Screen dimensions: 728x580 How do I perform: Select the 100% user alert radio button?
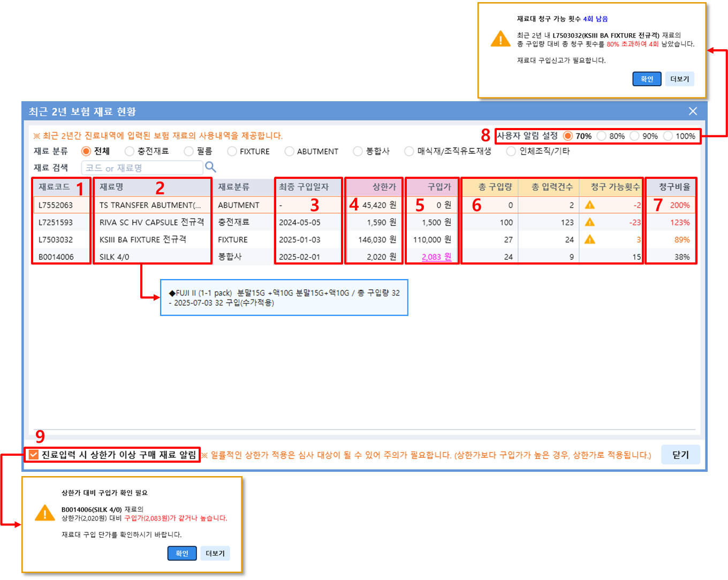click(x=668, y=136)
